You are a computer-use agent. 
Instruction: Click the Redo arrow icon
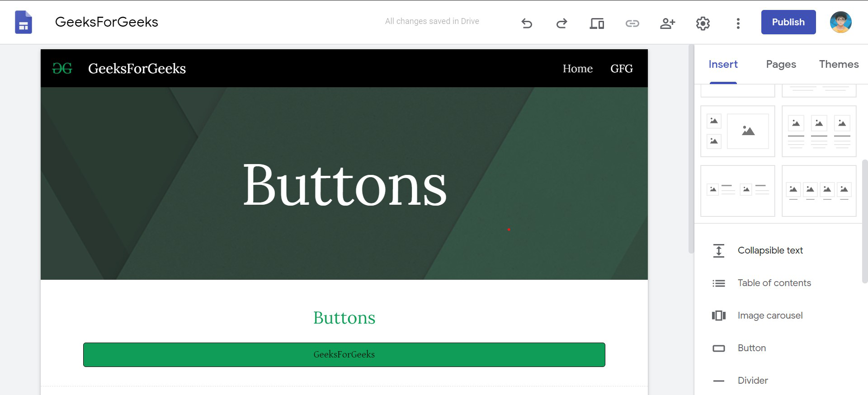point(561,23)
